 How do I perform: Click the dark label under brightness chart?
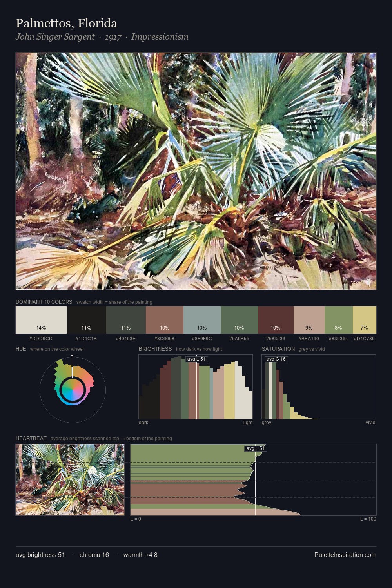tap(143, 423)
